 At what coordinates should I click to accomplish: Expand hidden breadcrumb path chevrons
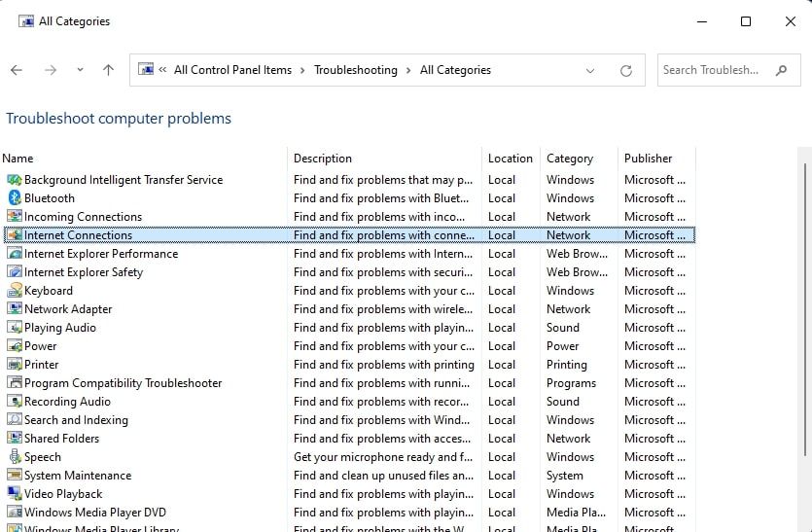(x=162, y=69)
